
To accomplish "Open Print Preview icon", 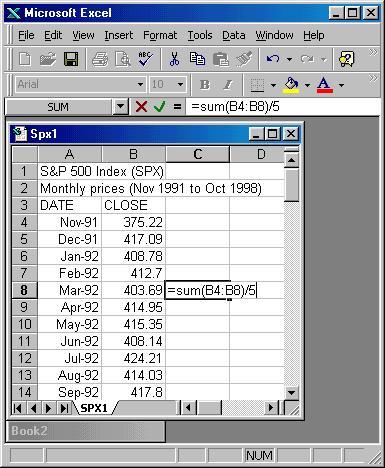I will [x=123, y=60].
